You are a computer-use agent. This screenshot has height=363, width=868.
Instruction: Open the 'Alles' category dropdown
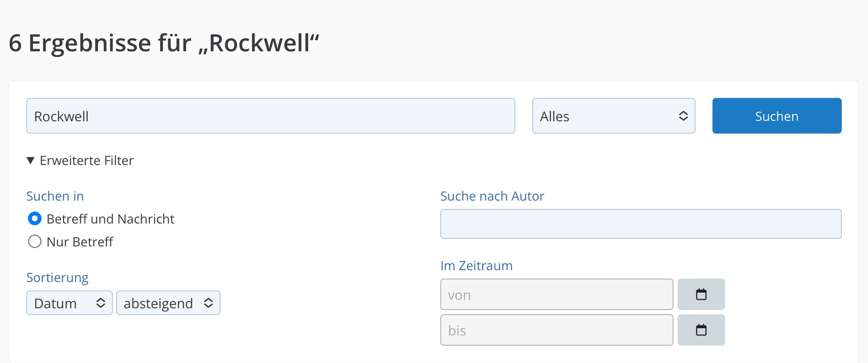613,116
